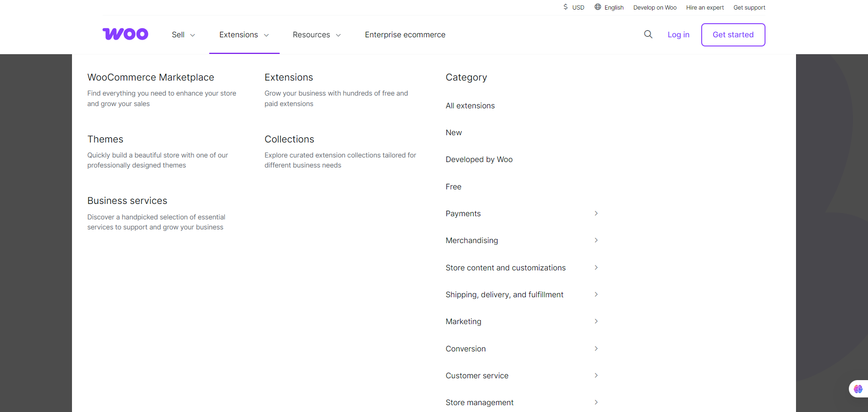Click the Log in button

click(x=678, y=35)
